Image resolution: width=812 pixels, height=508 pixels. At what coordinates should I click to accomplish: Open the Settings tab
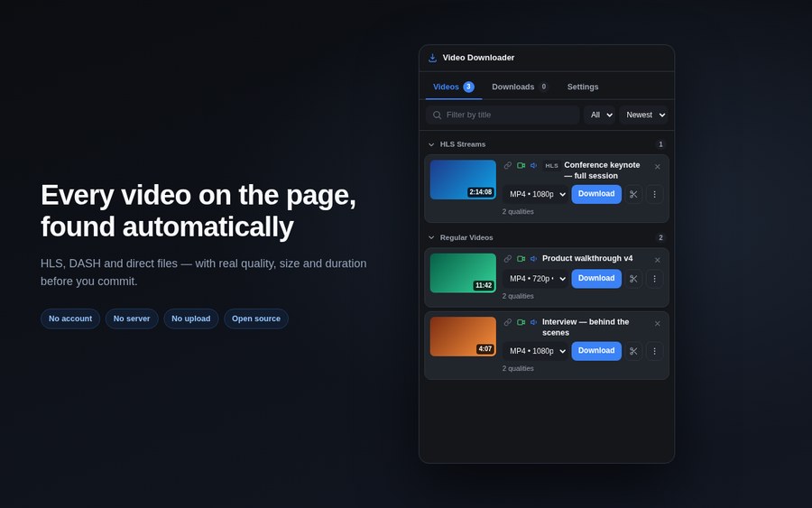[x=583, y=87]
